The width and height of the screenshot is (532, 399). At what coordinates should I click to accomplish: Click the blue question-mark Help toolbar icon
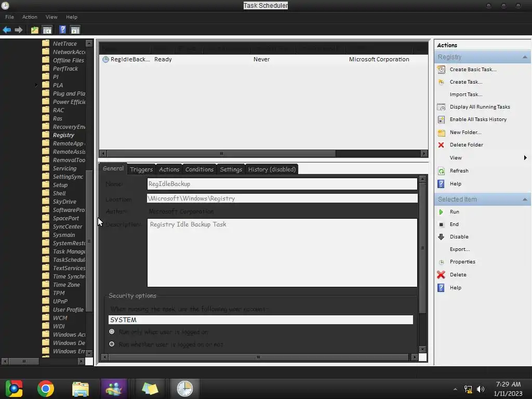(x=62, y=30)
